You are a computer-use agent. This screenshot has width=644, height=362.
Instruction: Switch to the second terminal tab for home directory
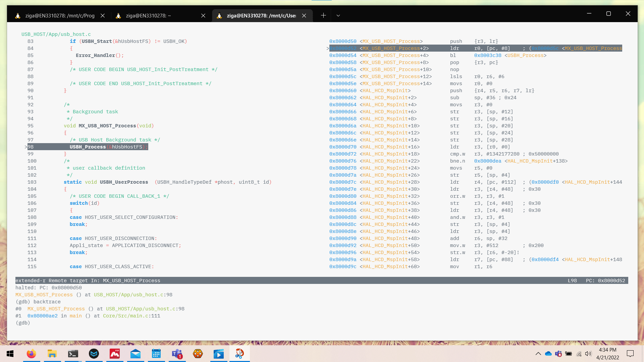pyautogui.click(x=148, y=16)
